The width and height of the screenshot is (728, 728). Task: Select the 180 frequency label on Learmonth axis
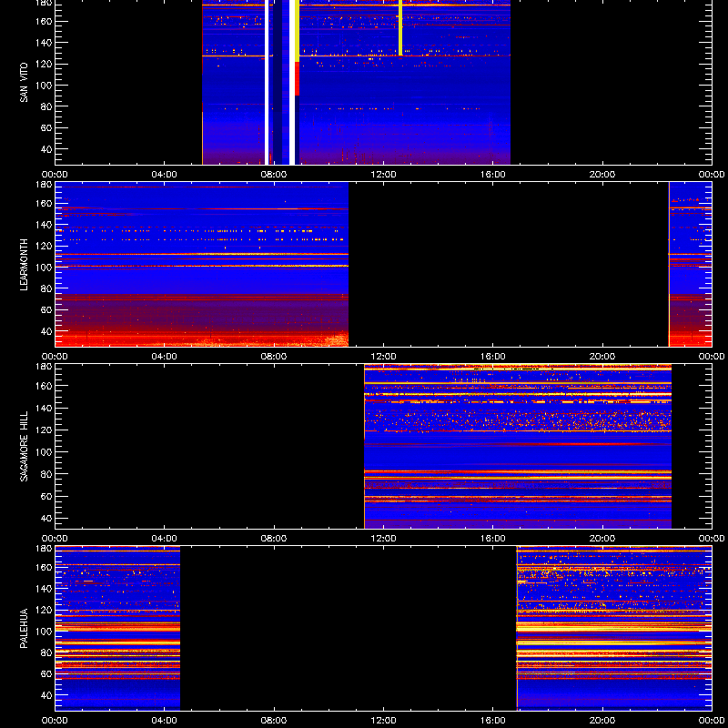point(44,185)
